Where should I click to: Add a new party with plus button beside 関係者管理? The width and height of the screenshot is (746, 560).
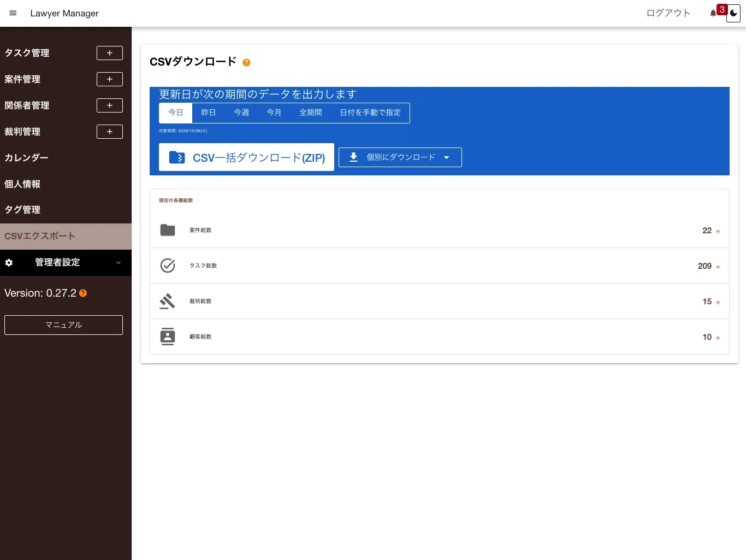click(110, 105)
